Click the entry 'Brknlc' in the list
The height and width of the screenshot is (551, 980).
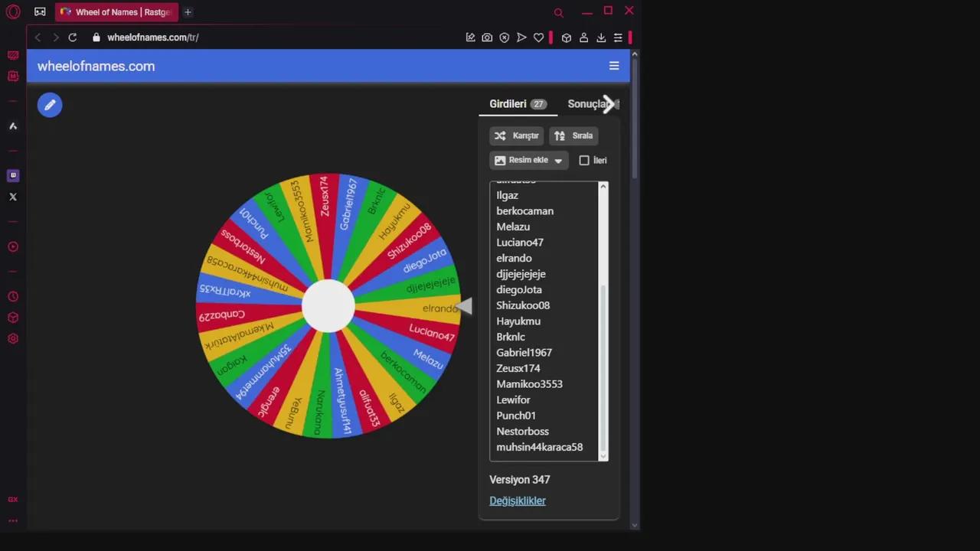tap(511, 337)
